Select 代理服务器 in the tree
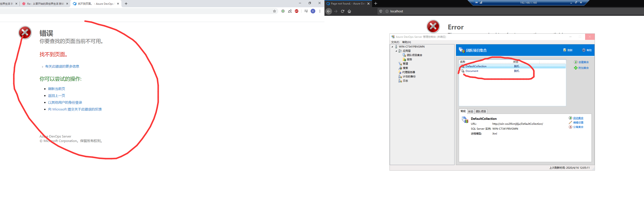The height and width of the screenshot is (216, 644). (x=408, y=72)
